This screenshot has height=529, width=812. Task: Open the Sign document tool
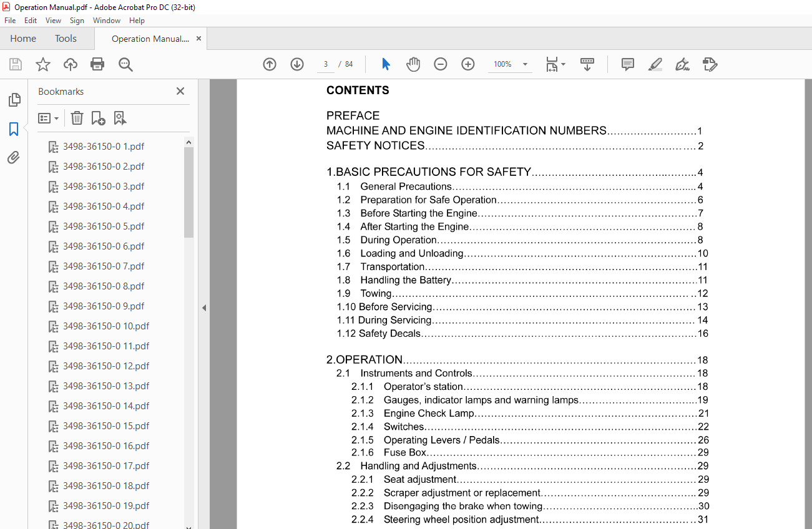point(682,64)
